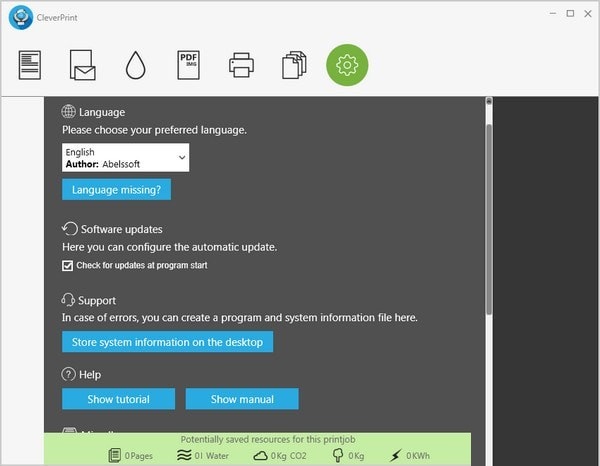Click the green settings gear icon
This screenshot has height=466, width=600.
pos(347,65)
